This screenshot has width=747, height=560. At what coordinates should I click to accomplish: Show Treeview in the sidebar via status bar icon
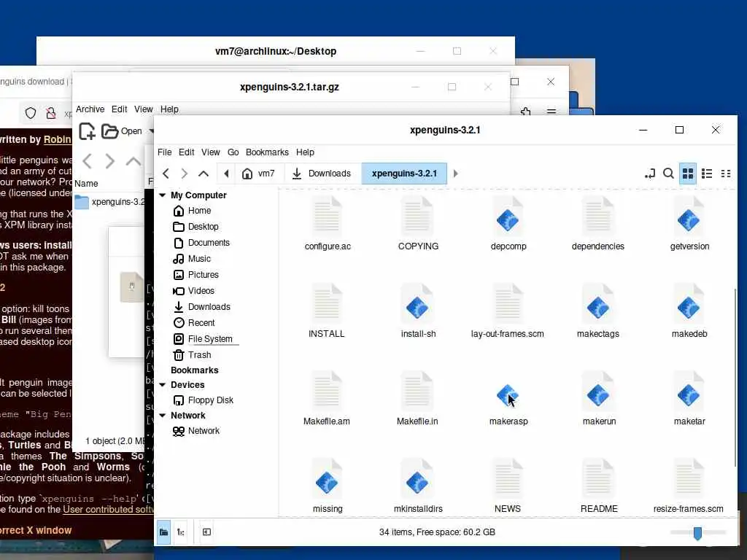pos(181,532)
